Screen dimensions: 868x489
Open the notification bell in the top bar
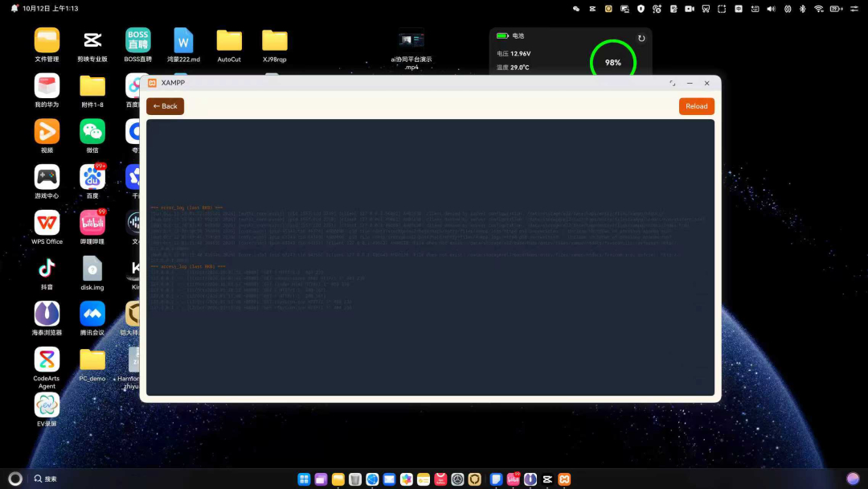(14, 8)
